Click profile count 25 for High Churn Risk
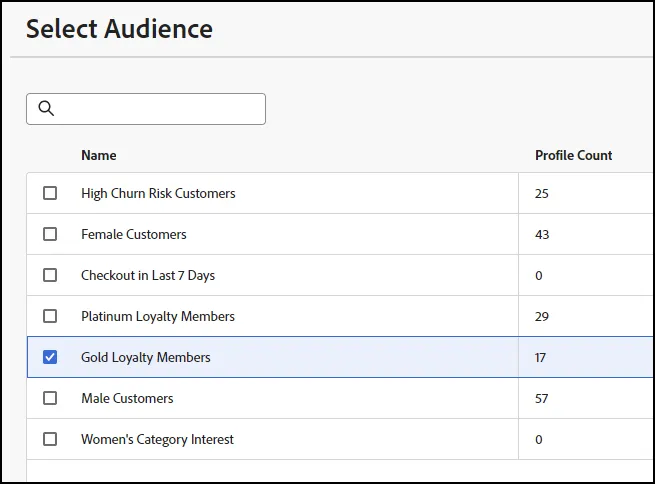The height and width of the screenshot is (484, 655). pyautogui.click(x=542, y=193)
